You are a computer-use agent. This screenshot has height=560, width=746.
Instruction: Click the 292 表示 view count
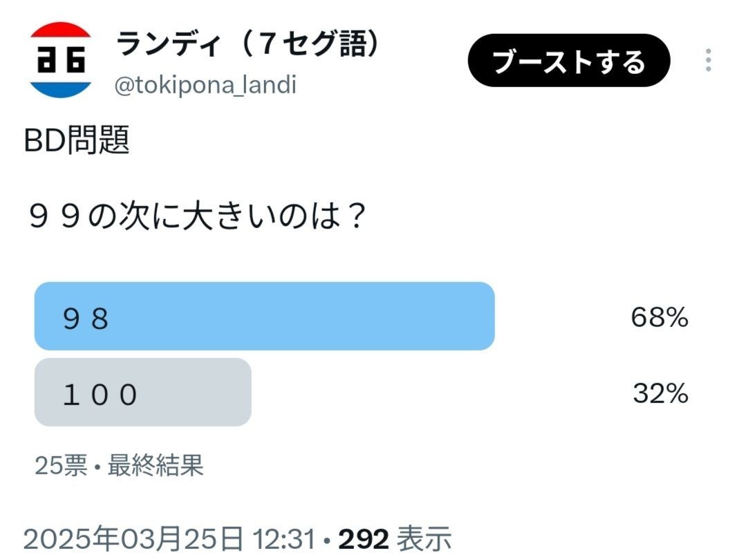pos(394,539)
